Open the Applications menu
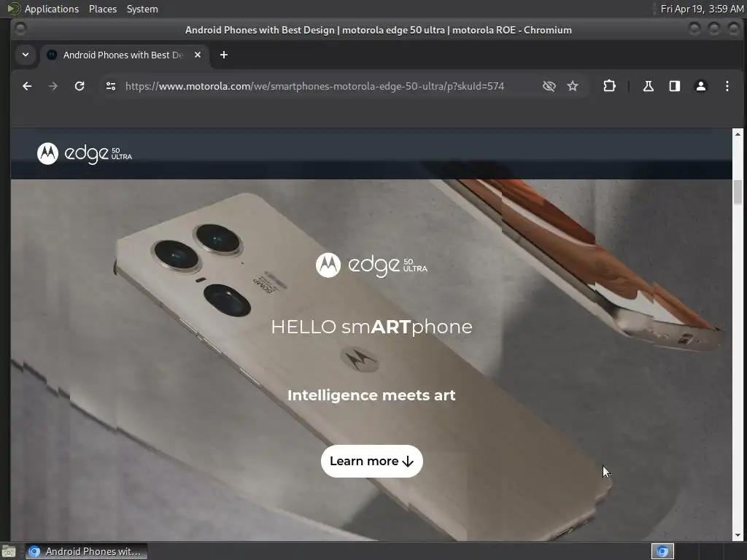 (x=52, y=9)
